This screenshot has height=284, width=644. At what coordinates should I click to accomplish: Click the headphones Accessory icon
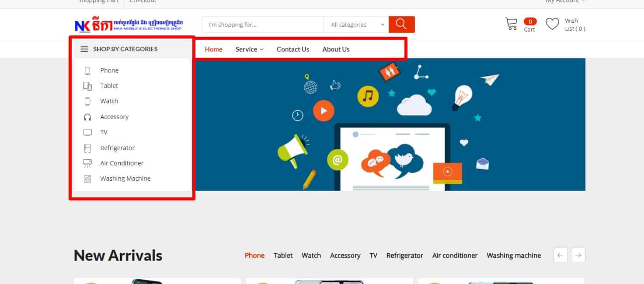click(87, 116)
